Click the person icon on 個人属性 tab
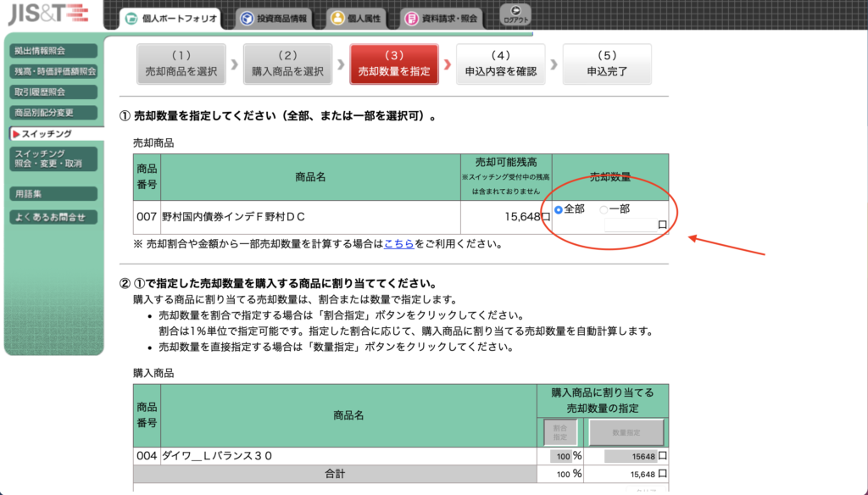 tap(337, 18)
